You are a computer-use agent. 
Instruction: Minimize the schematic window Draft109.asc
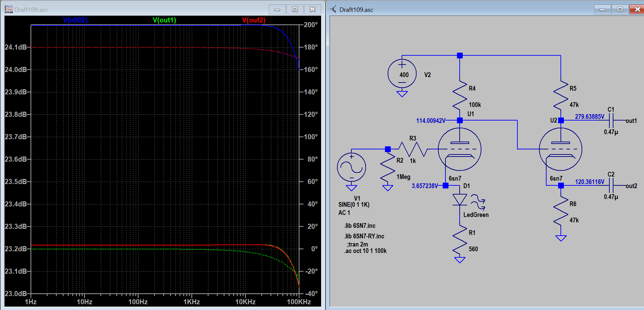[602, 10]
